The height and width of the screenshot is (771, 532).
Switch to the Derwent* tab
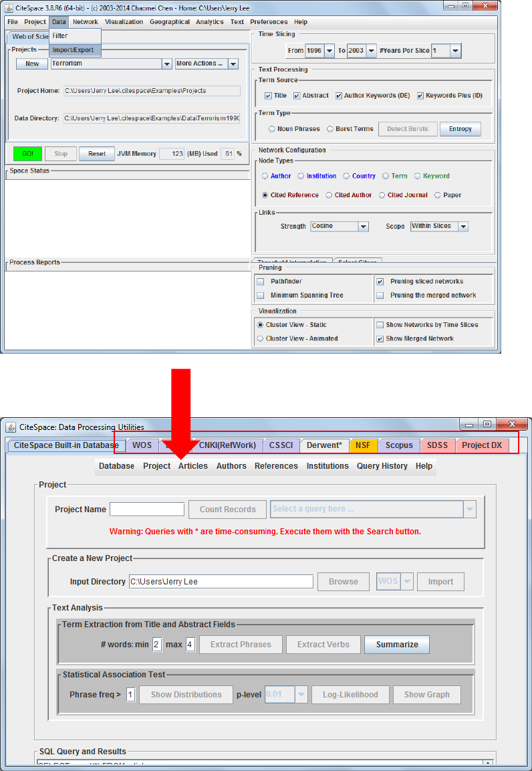[325, 445]
